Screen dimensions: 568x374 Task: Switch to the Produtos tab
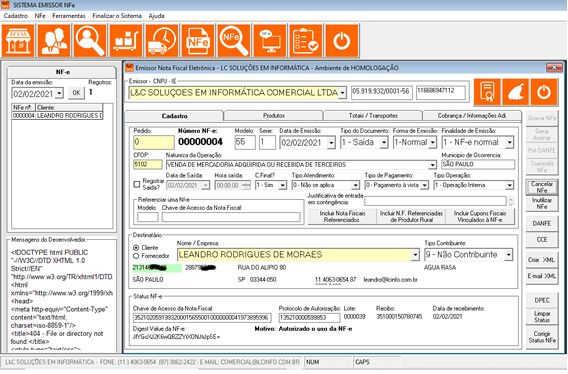(x=273, y=116)
